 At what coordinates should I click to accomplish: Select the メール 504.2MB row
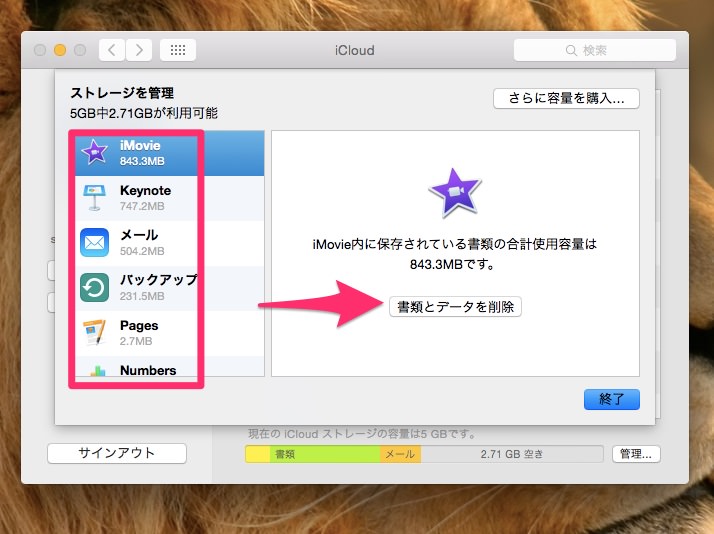pyautogui.click(x=169, y=243)
